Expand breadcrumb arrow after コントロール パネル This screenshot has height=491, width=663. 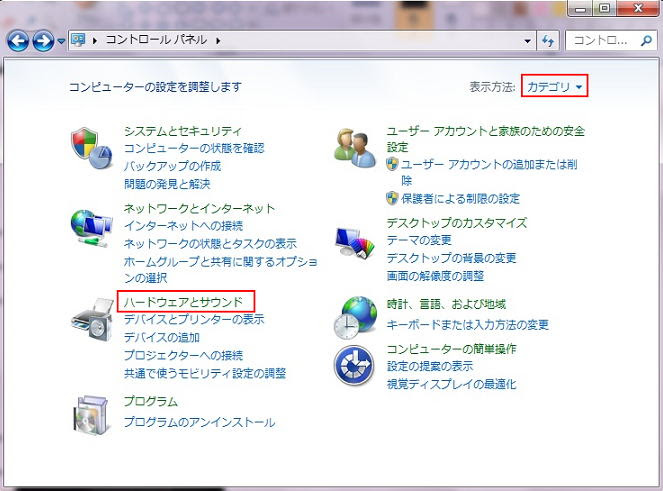pos(218,41)
